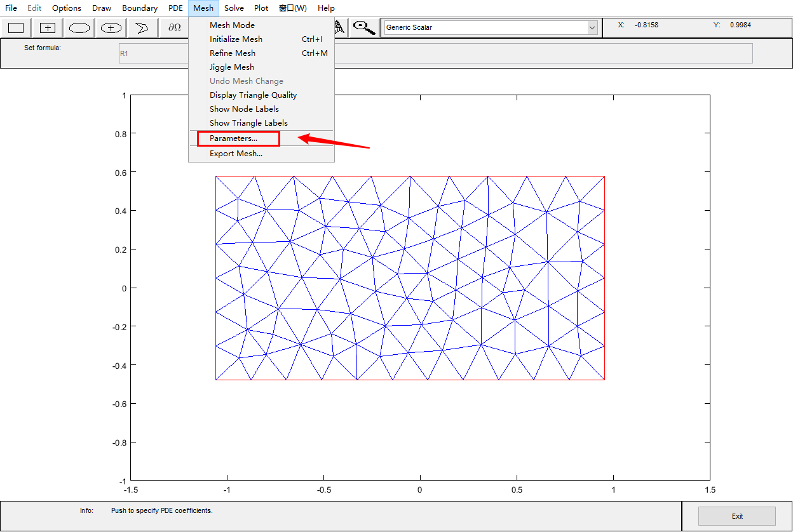Open the Plot menu

pyautogui.click(x=261, y=8)
